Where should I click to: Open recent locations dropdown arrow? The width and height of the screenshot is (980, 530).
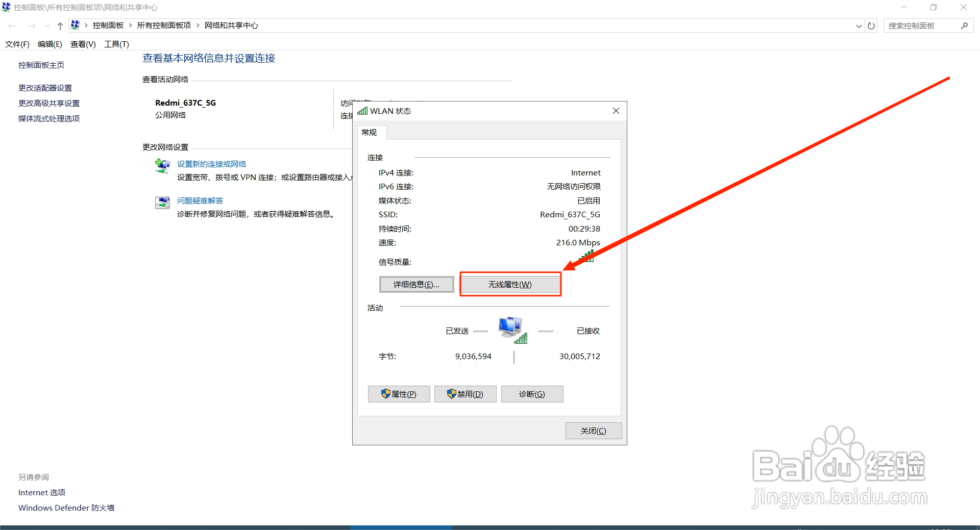47,26
